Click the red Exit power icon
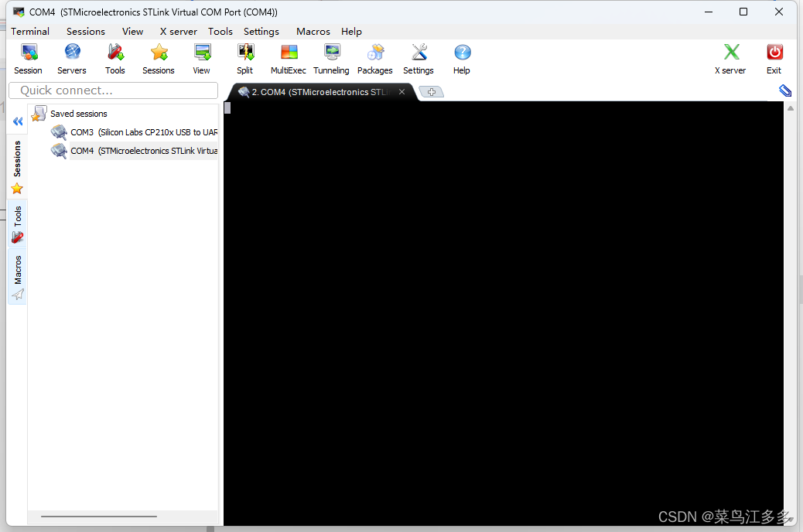 (774, 59)
